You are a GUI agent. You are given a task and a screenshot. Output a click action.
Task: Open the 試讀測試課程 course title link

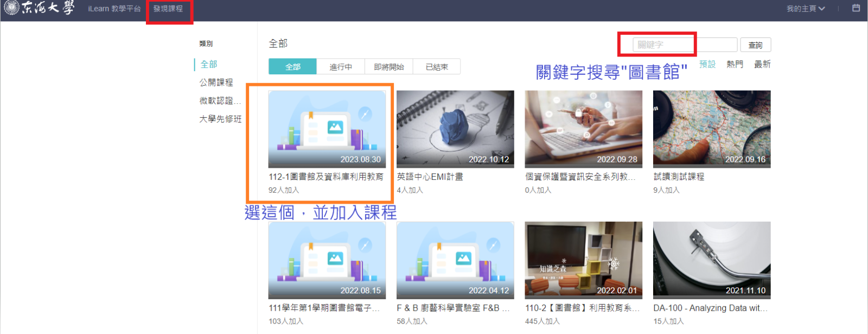[679, 177]
